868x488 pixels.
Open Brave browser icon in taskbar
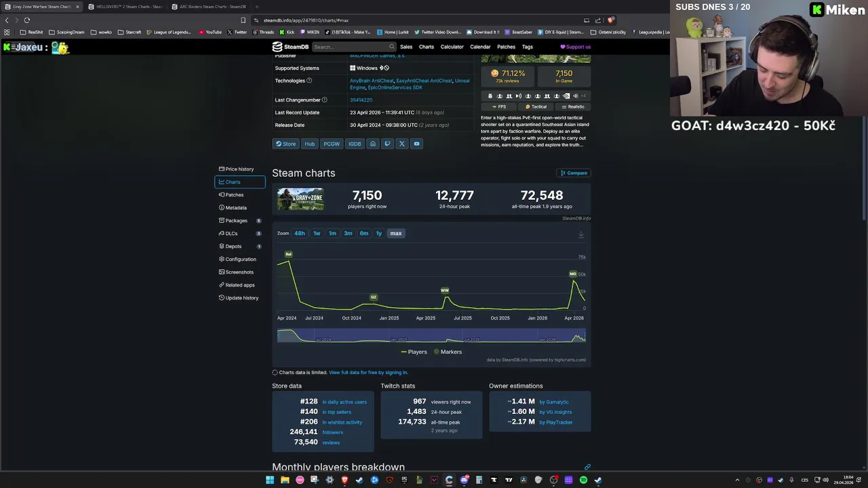coord(344,480)
